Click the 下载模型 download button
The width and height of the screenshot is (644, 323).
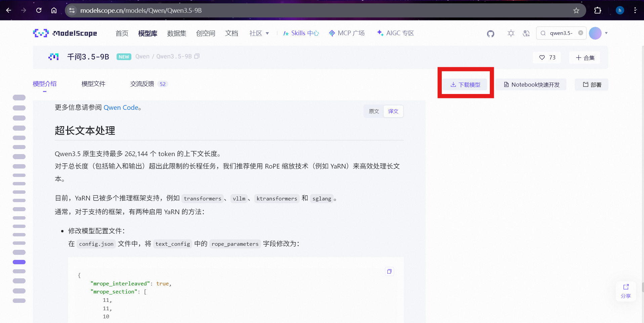(x=465, y=84)
